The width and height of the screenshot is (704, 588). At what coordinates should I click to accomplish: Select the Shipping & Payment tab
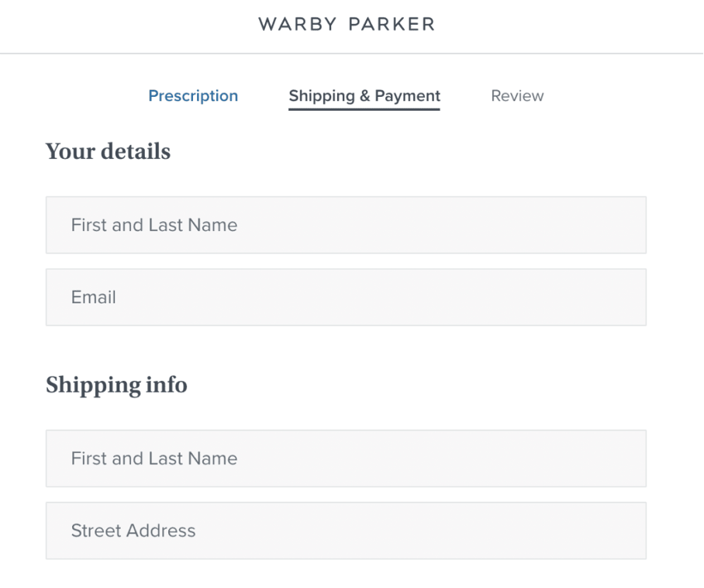(x=364, y=95)
